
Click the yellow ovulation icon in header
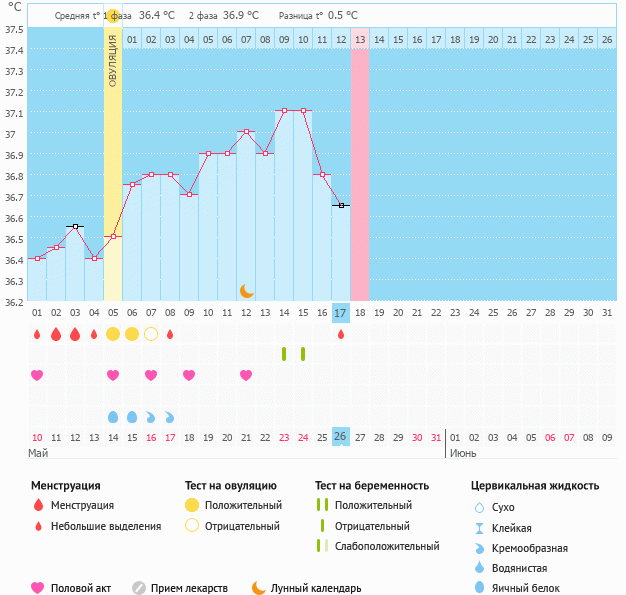113,16
